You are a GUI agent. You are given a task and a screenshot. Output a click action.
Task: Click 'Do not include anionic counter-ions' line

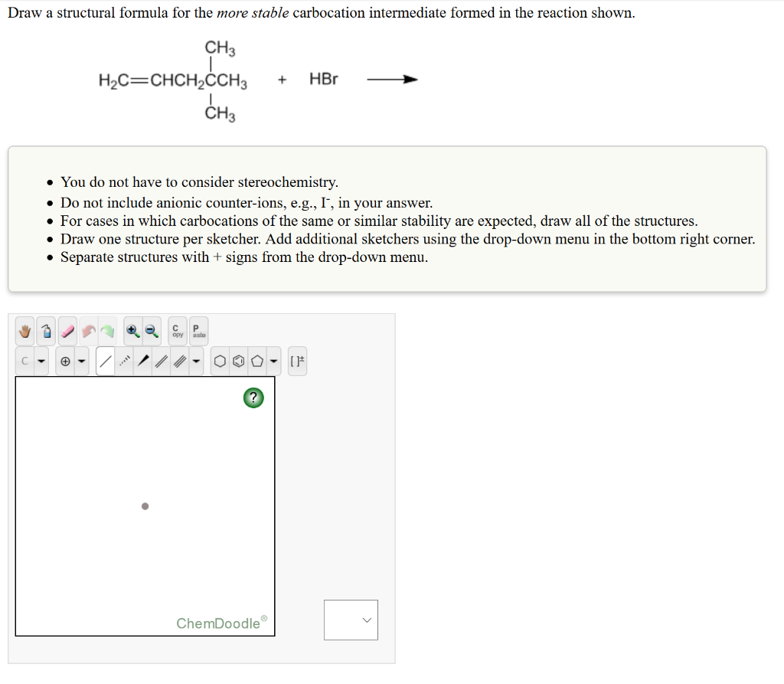pyautogui.click(x=247, y=203)
